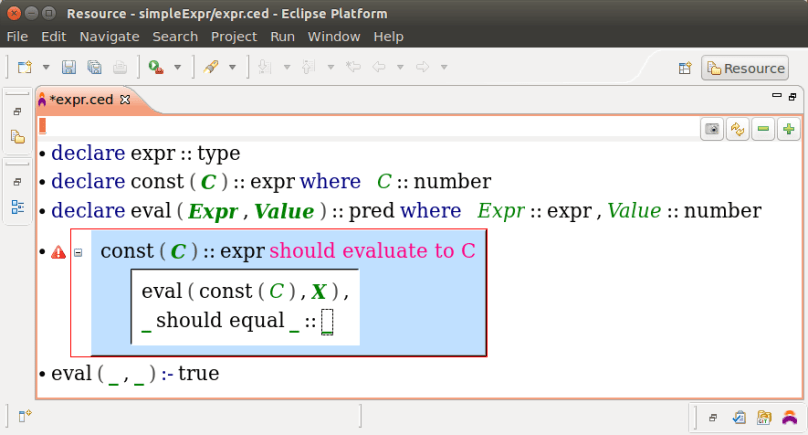The height and width of the screenshot is (435, 808).
Task: Click the green plus zoom-in editor button
Action: [789, 129]
